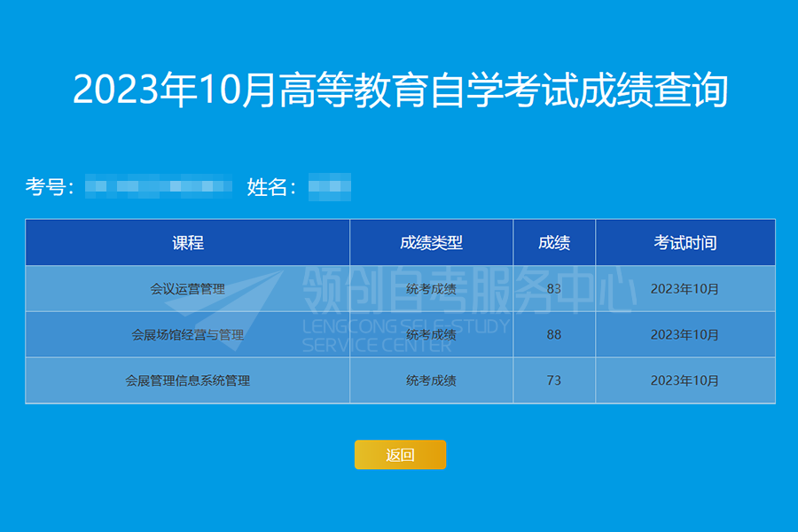Click 2023年10月 in the 会展管理信息系统管理 row
This screenshot has width=798, height=532.
[685, 380]
